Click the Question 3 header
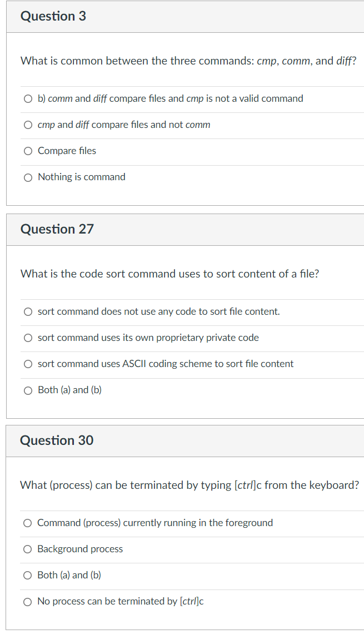 [53, 16]
